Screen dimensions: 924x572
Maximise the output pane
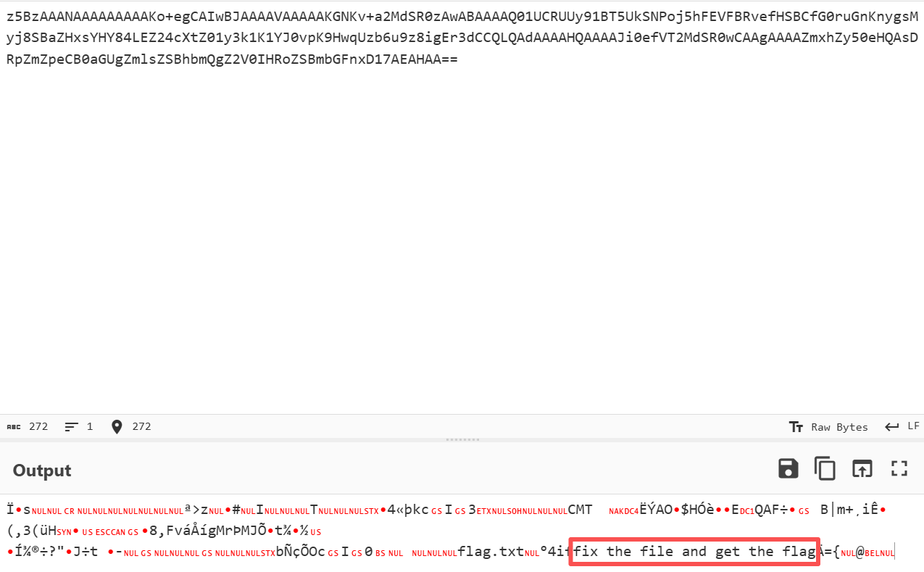(899, 468)
